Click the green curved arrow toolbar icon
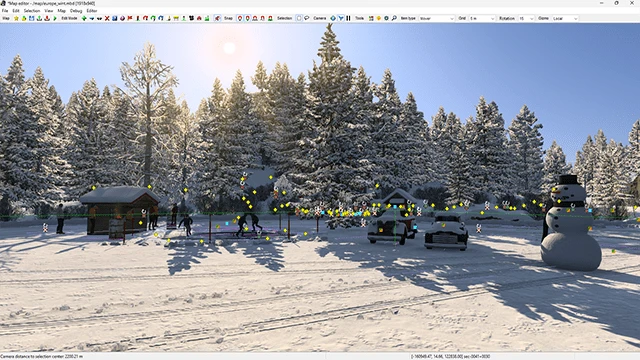640x360 pixels. tap(153, 18)
